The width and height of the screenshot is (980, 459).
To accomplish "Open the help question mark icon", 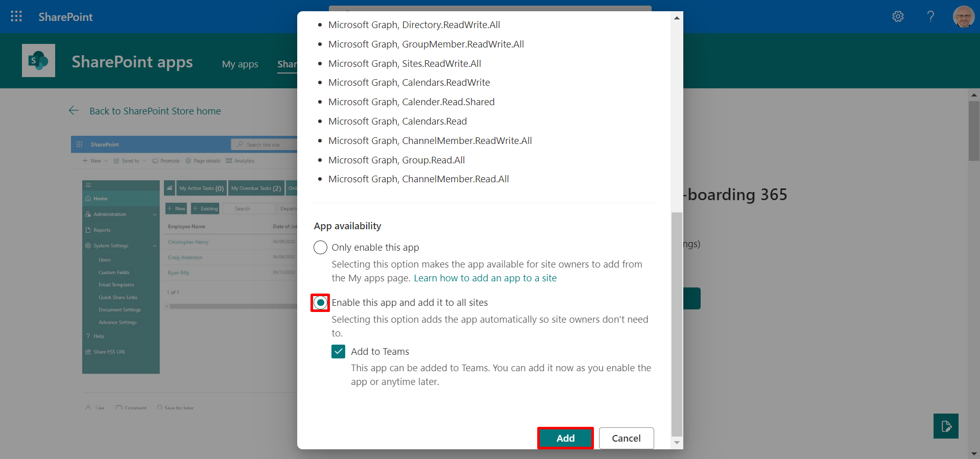I will (x=930, y=16).
